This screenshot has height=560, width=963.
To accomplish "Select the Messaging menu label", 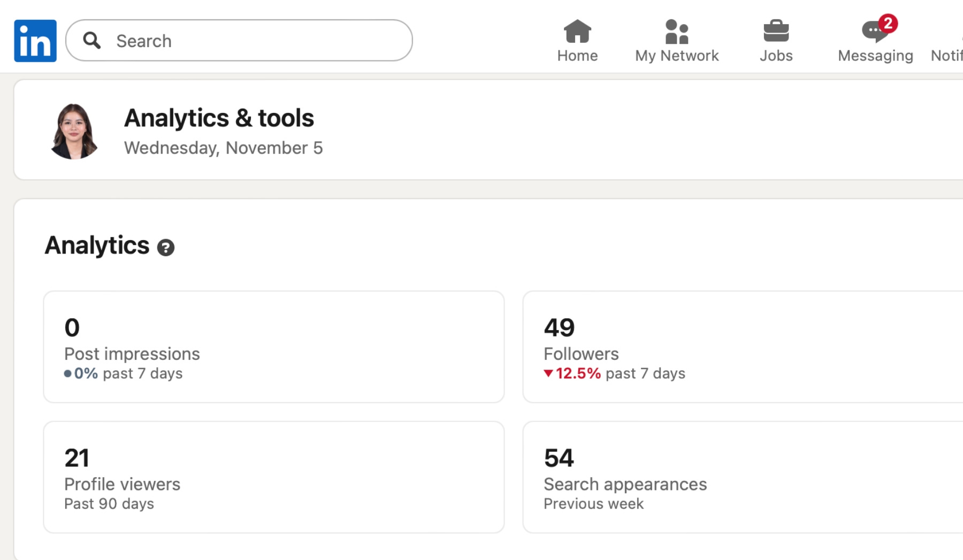I will coord(875,56).
